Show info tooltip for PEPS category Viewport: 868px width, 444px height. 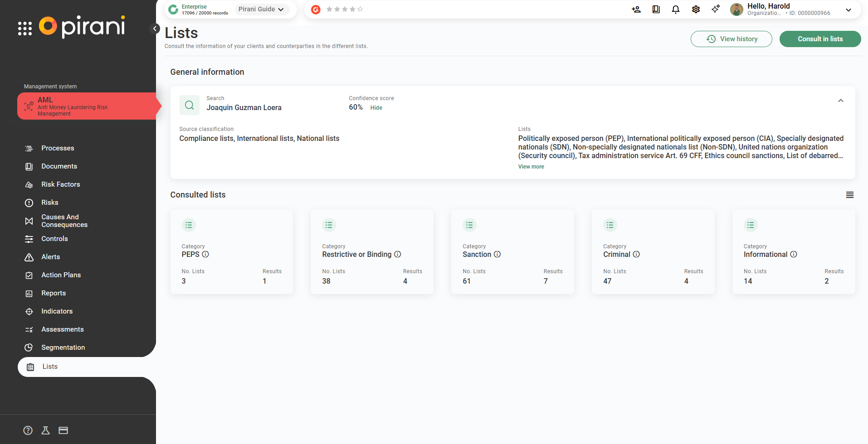coord(205,254)
